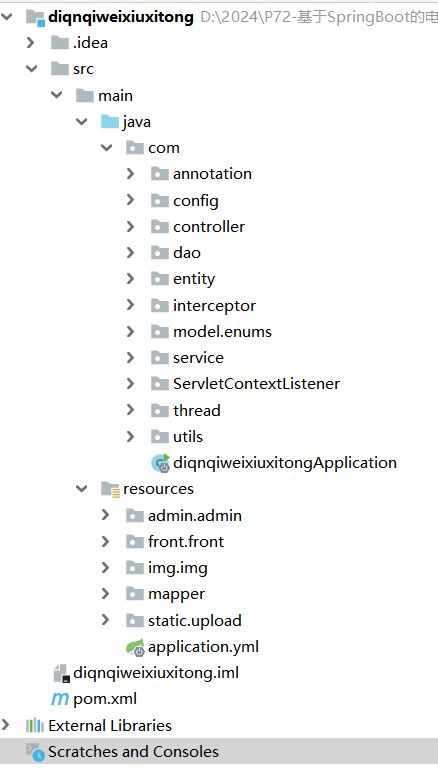The image size is (438, 778).
Task: Click the resources folder icon
Action: (110, 489)
